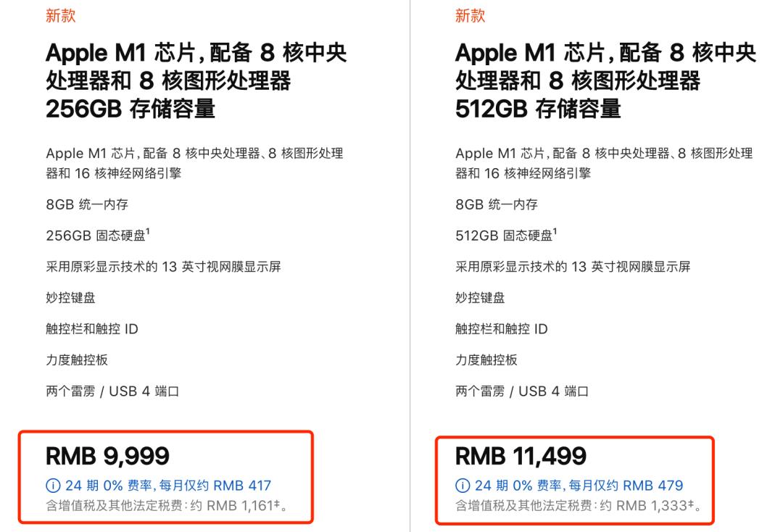Click 触控栏和触控 ID in the 256GB column
The image size is (783, 532).
(92, 329)
